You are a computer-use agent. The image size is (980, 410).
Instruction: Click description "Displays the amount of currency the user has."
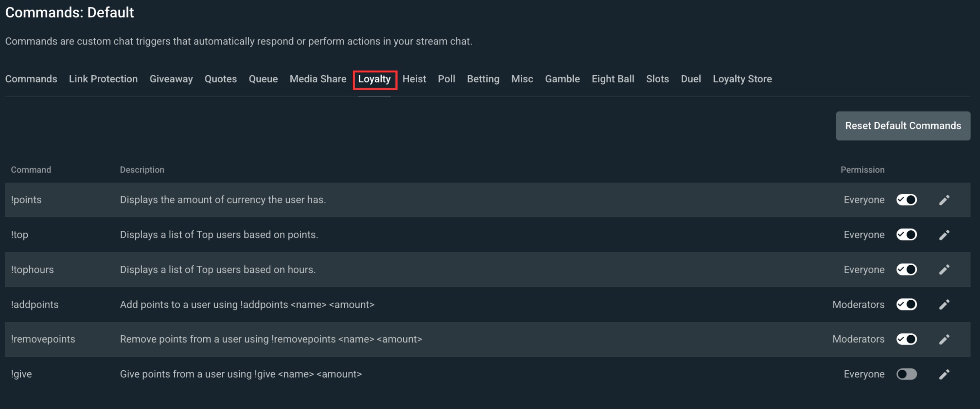coord(223,200)
